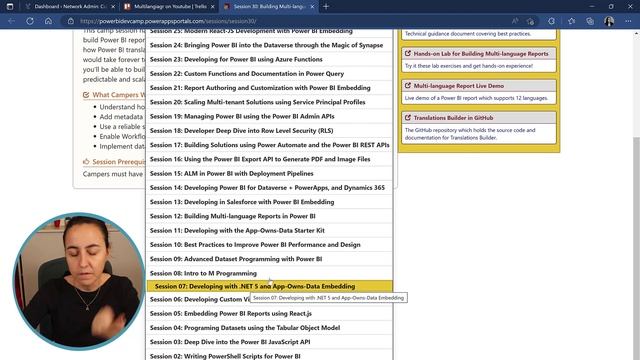
Task: Open the user profile avatar
Action: coord(609,21)
